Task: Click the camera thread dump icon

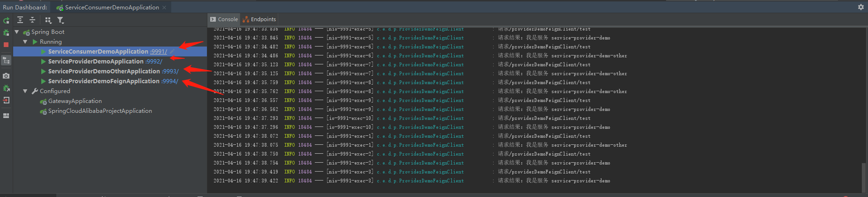Action: coord(6,76)
